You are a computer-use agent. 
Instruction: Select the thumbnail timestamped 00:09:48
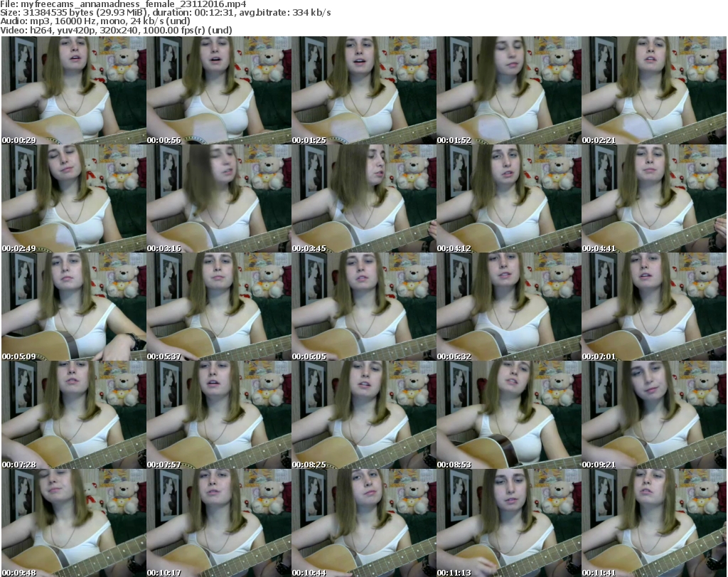74,523
